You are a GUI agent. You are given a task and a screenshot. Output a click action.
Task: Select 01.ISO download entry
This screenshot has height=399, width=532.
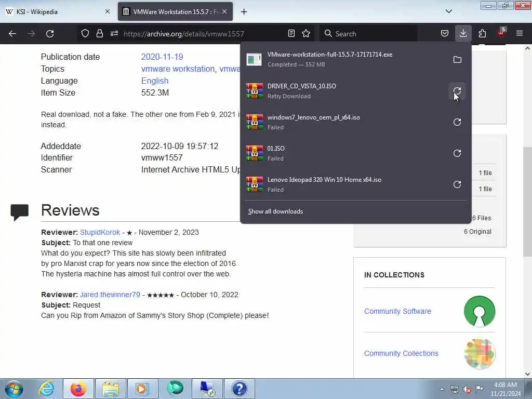click(x=343, y=153)
